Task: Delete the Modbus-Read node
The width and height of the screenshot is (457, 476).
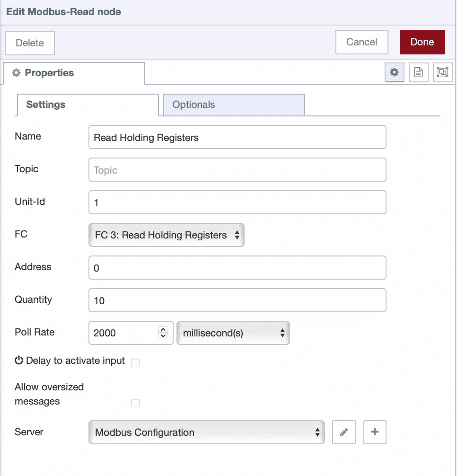Action: 29,43
